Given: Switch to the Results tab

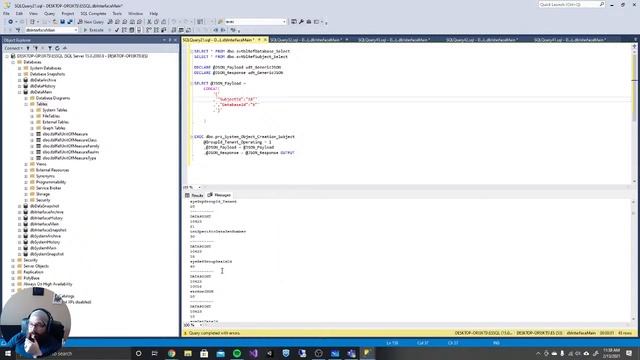Looking at the screenshot, I should (194, 195).
